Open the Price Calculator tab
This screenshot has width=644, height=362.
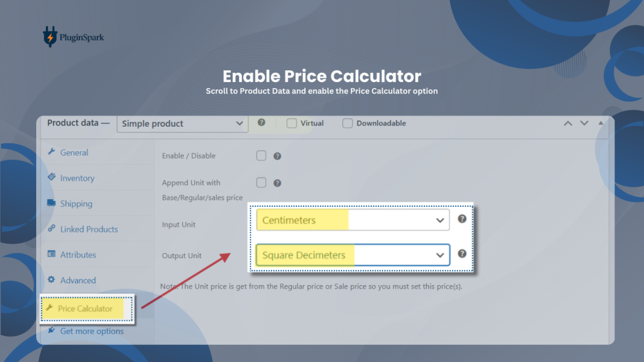(85, 309)
